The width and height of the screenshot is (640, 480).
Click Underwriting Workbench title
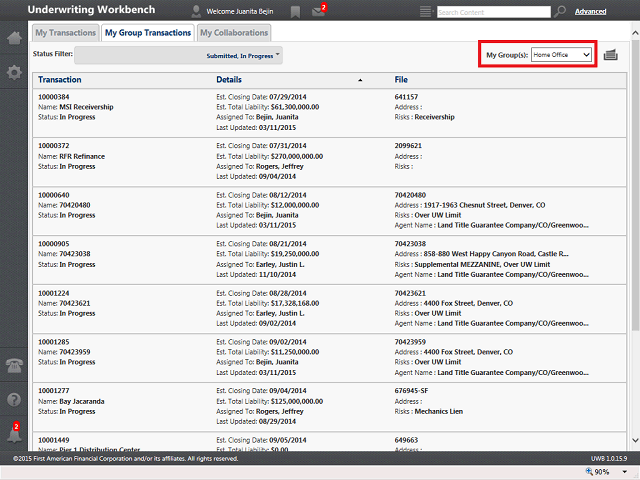pyautogui.click(x=91, y=10)
